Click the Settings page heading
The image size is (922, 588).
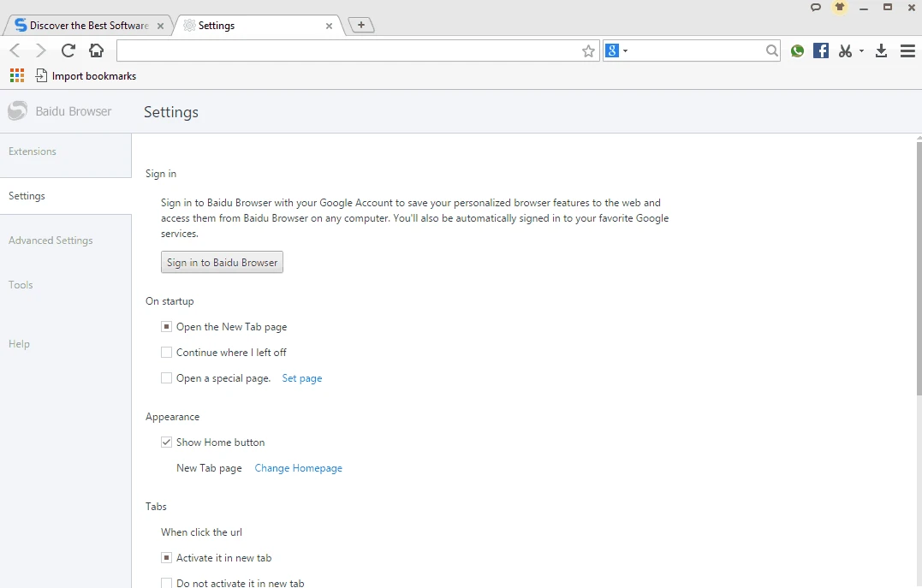pos(171,112)
